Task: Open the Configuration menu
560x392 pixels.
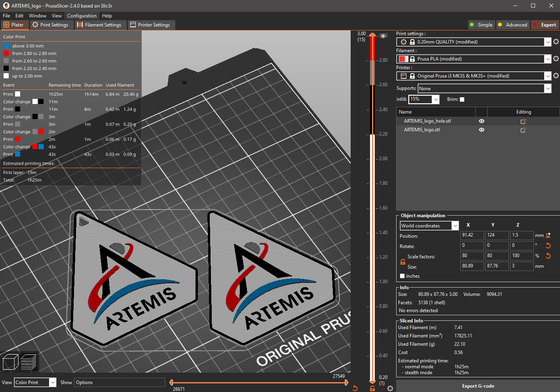Action: click(x=82, y=16)
